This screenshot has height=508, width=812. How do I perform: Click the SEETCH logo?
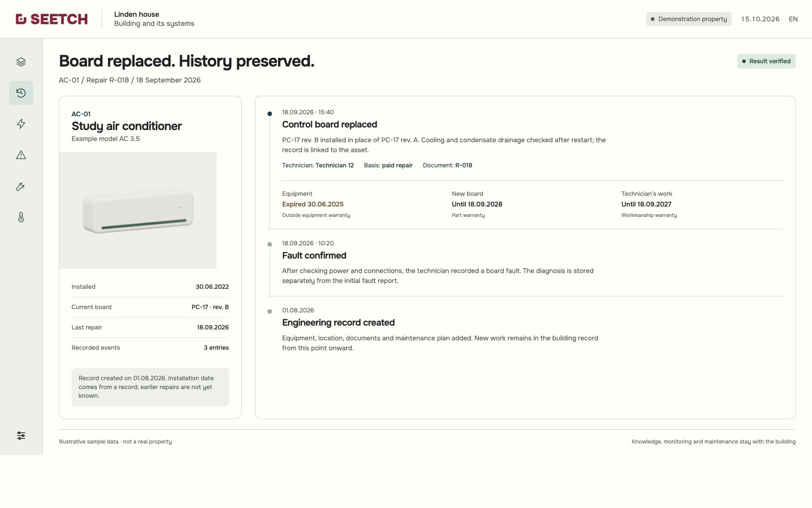click(x=52, y=19)
